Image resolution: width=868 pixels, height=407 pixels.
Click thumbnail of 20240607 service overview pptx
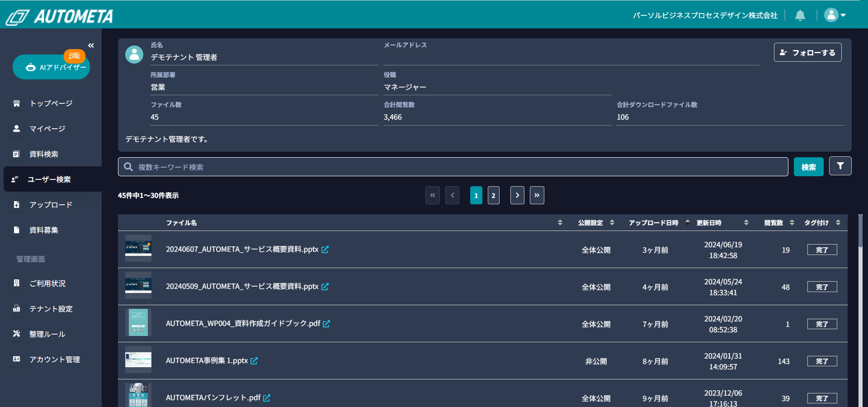pyautogui.click(x=138, y=249)
